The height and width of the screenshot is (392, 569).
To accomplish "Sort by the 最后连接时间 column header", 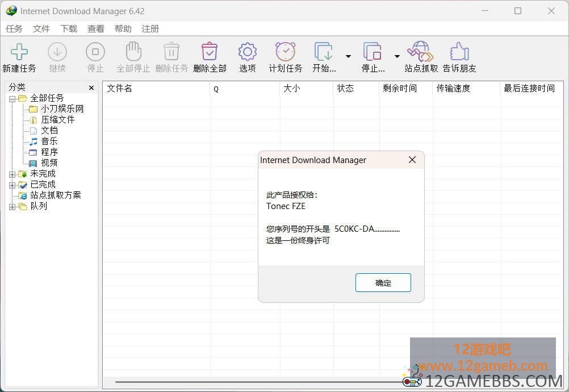I will coord(532,88).
